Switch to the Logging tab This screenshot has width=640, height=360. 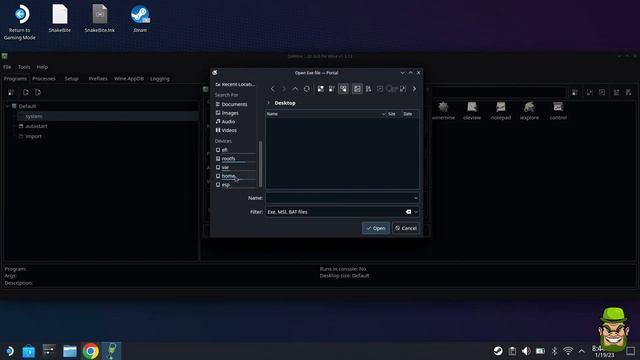[x=160, y=79]
